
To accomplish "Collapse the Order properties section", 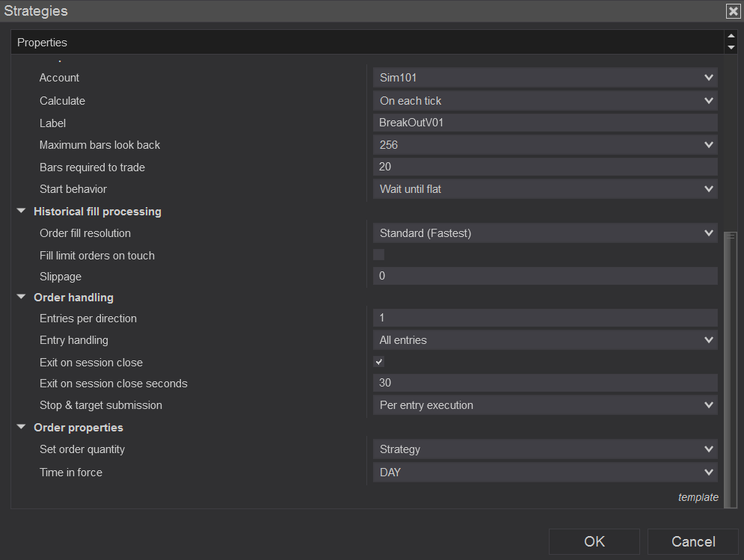I will click(x=22, y=428).
